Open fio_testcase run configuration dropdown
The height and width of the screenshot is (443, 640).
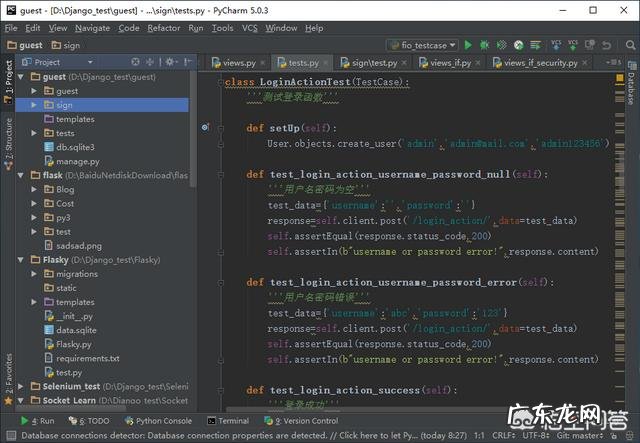[423, 45]
